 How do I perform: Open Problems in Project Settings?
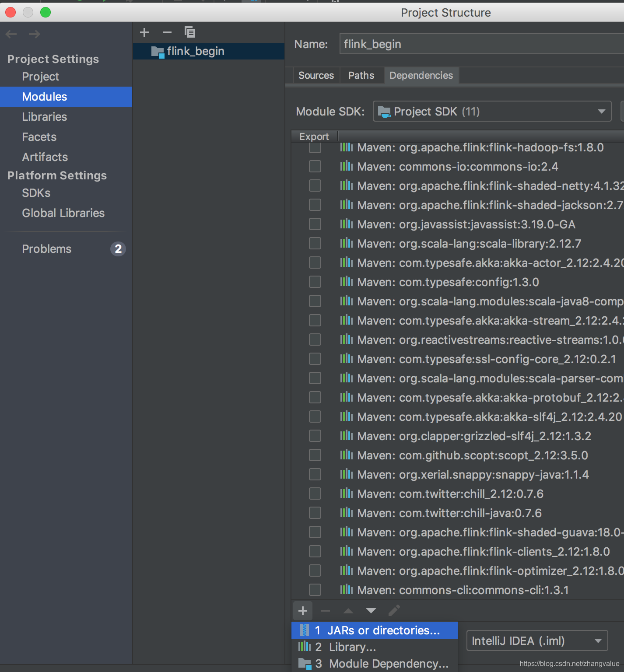point(46,248)
